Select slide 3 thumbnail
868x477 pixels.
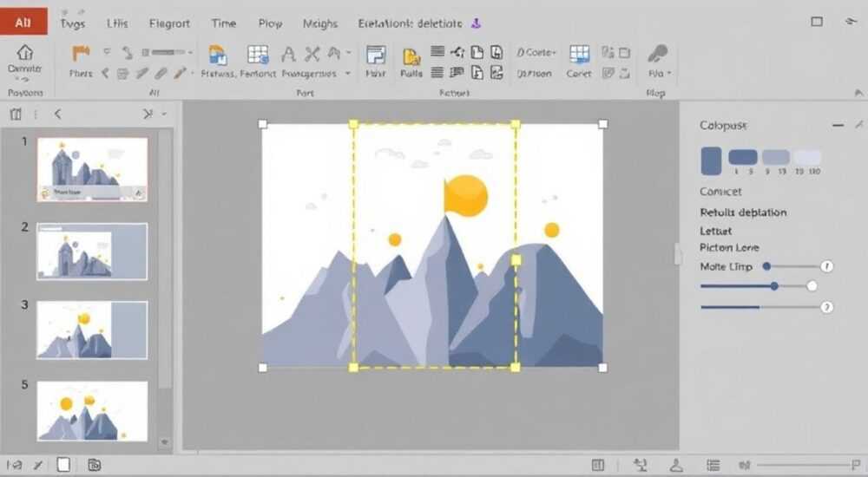[92, 330]
